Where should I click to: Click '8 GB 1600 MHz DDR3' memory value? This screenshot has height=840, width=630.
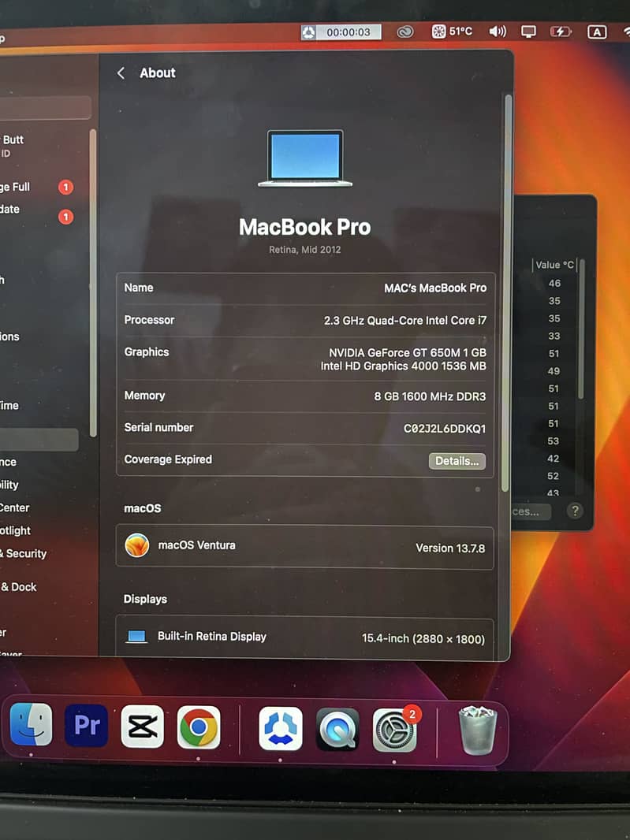pos(430,396)
